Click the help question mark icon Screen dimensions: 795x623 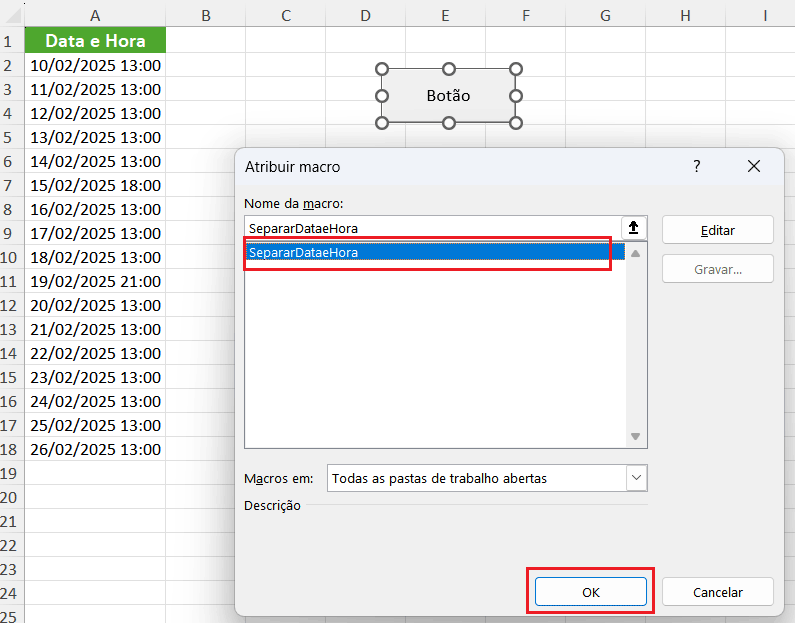[697, 166]
